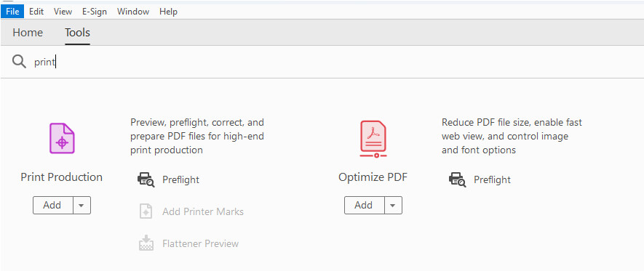Click the Optimize PDF tool icon
The image size is (644, 271).
pos(373,139)
